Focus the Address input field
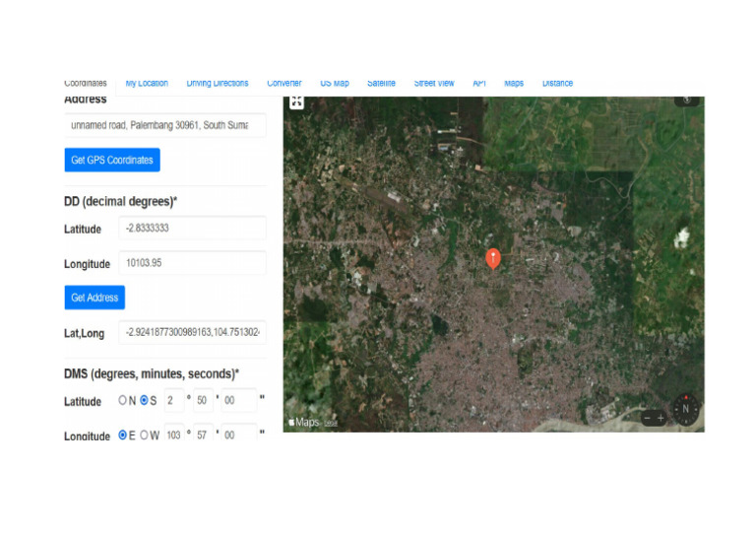Viewport: 756px width, 535px height. (165, 125)
